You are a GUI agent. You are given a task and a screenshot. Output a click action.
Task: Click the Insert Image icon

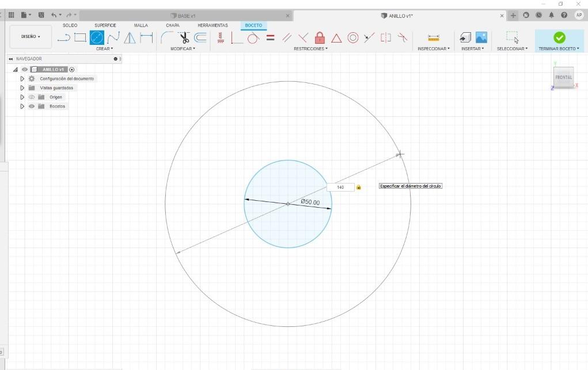coord(481,38)
